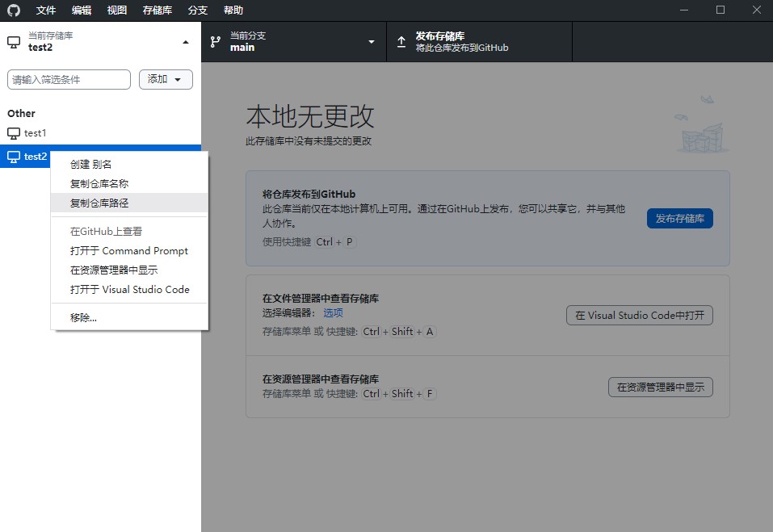
Task: Click the 在资源管理器中显示 button
Action: click(x=660, y=387)
